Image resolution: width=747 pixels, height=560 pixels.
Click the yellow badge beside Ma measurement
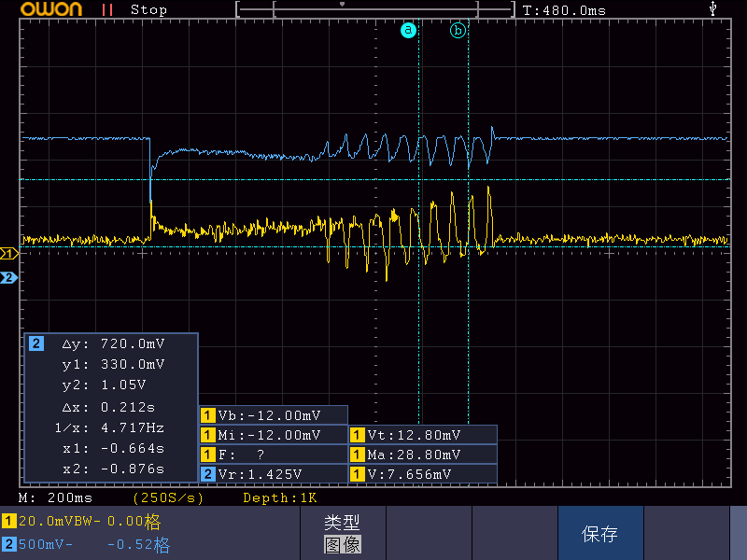[x=357, y=455]
